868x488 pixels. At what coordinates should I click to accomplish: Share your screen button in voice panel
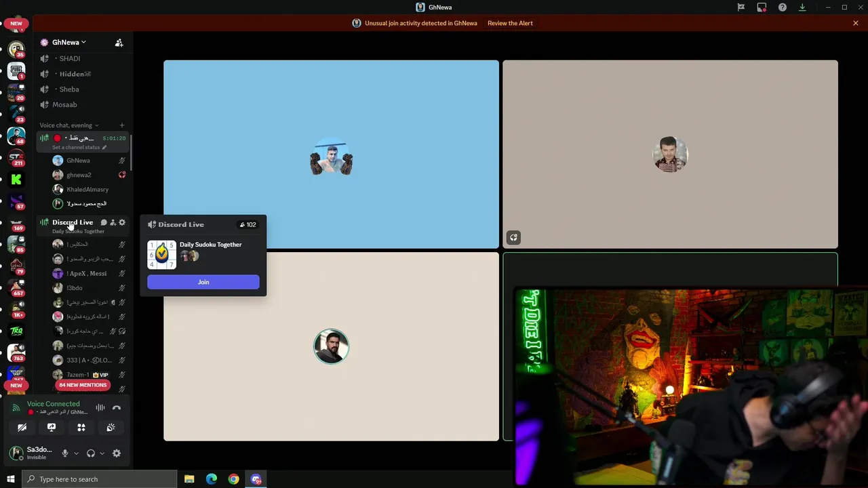point(52,428)
